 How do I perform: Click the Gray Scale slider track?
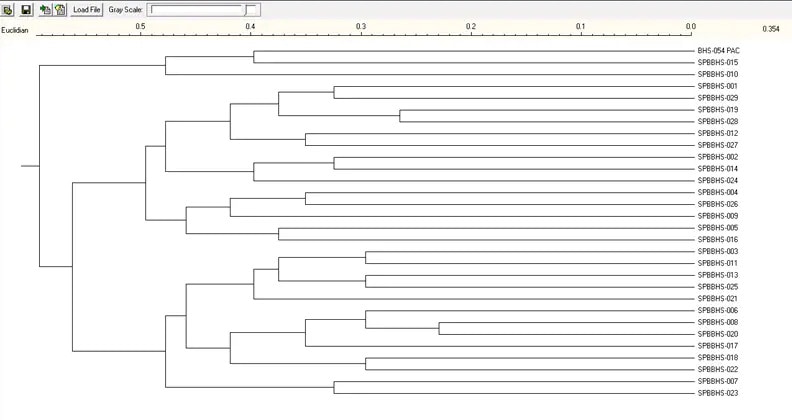tap(196, 9)
